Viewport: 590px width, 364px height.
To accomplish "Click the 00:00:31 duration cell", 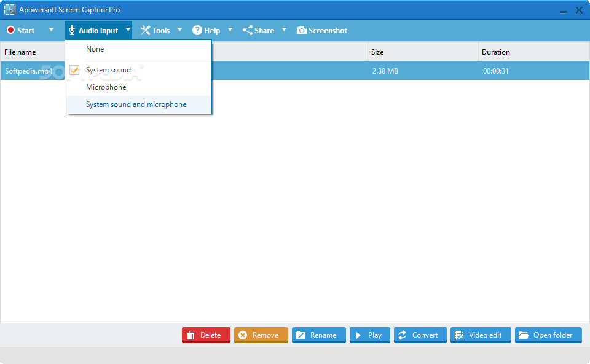I will pos(495,71).
